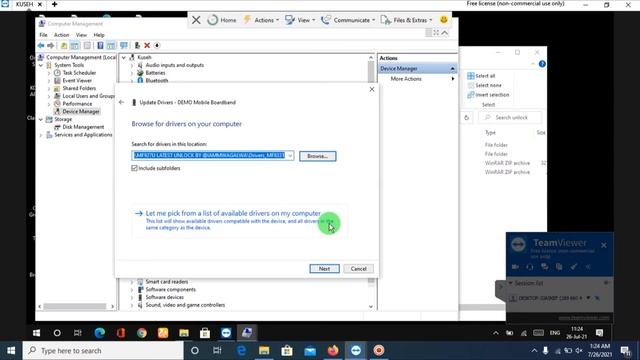Click the remote Windows Start button

[x=36, y=333]
